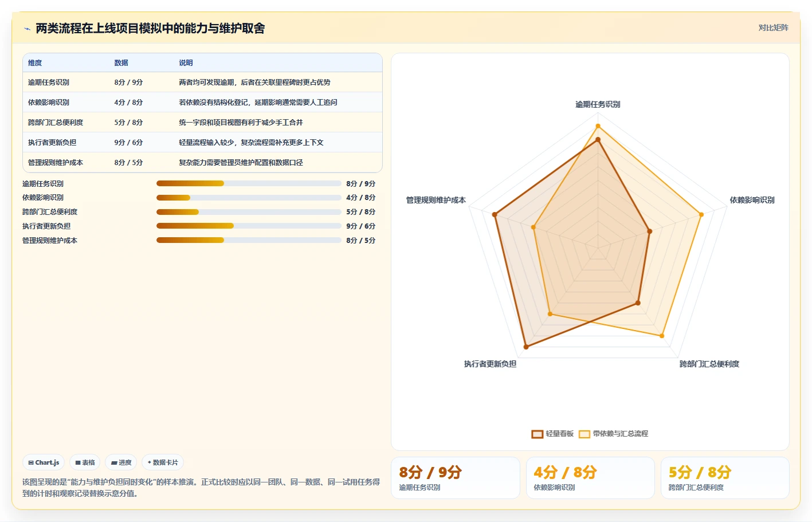Viewport: 812px width, 522px height.
Task: Click the light orange 带依赖与汇总流程 legend swatch
Action: click(x=584, y=434)
